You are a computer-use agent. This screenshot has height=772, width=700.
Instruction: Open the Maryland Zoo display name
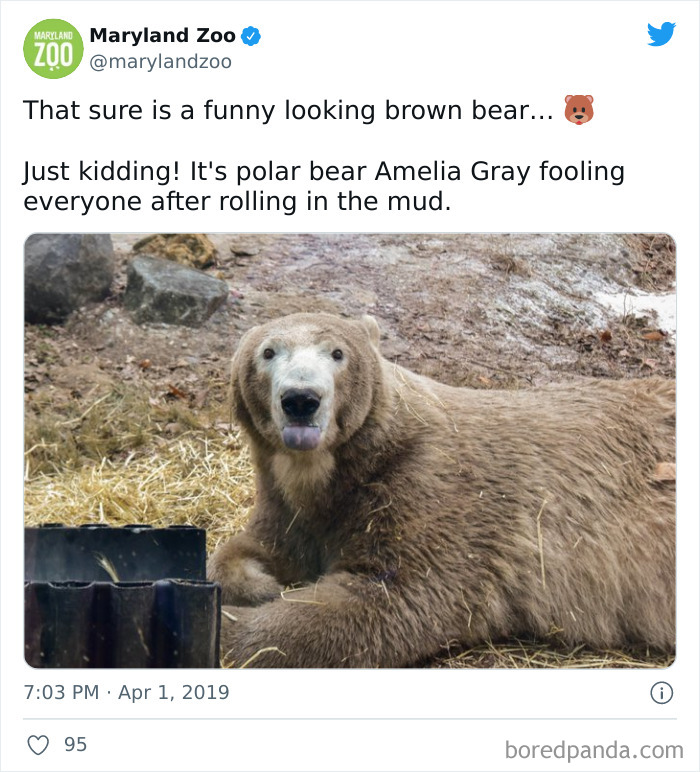pos(162,36)
